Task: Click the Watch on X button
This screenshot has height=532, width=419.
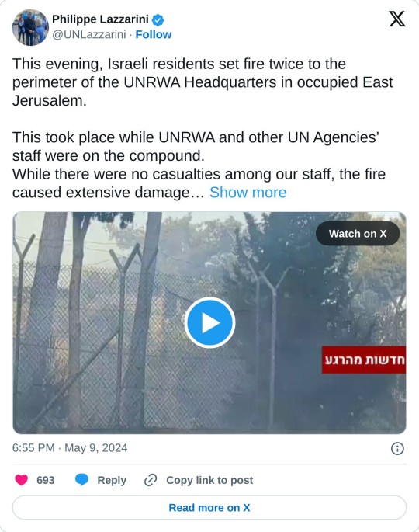Action: click(358, 234)
